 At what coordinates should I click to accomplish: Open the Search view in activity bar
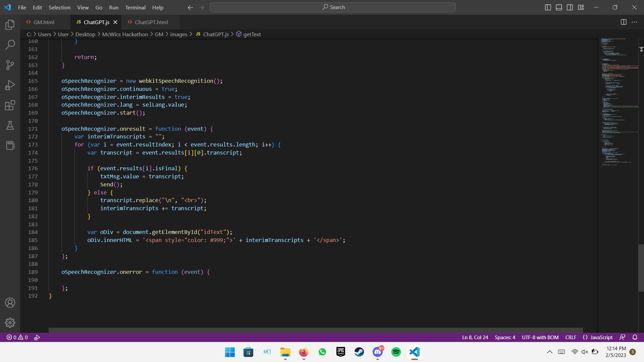pos(10,45)
